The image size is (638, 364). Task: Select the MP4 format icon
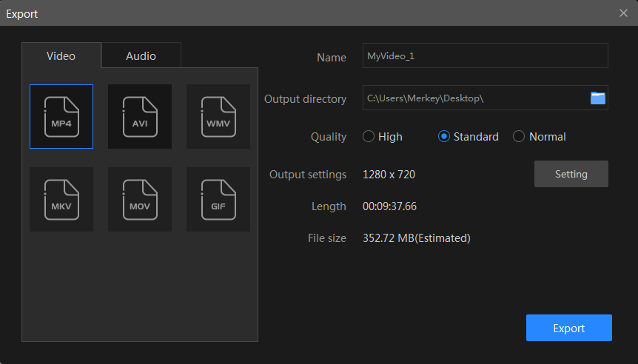(61, 116)
